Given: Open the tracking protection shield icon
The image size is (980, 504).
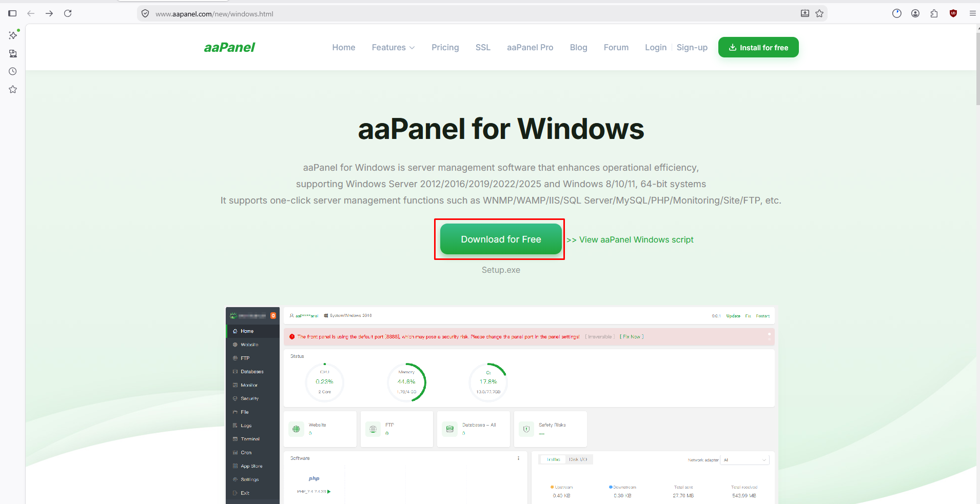Looking at the screenshot, I should tap(145, 14).
